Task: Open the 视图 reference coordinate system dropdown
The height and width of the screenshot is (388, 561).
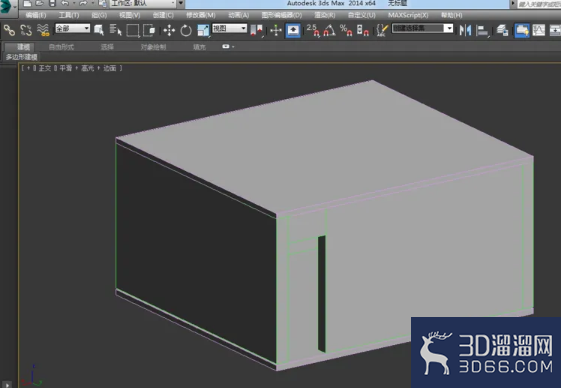Action: (x=229, y=28)
